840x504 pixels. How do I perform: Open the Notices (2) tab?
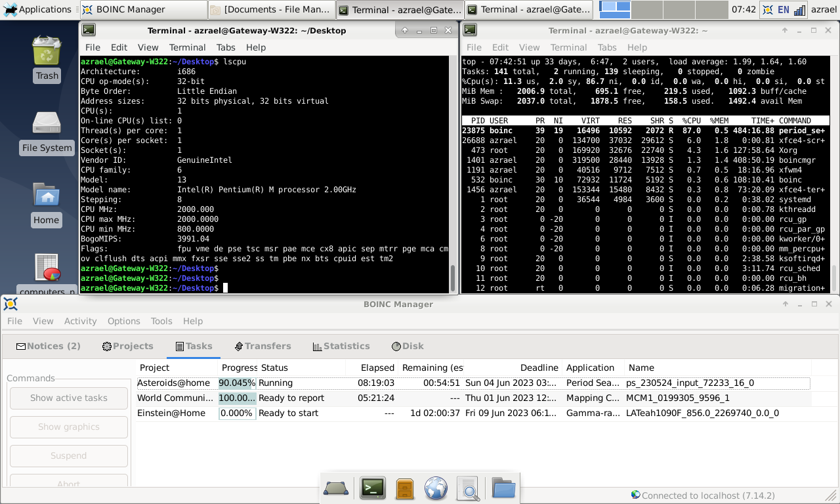[49, 346]
